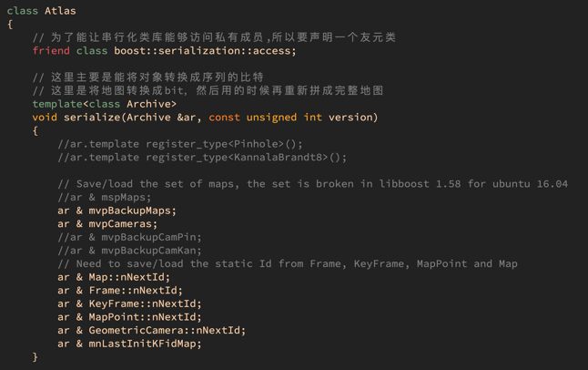Click commented mvpBackupCamKan line

pos(130,251)
